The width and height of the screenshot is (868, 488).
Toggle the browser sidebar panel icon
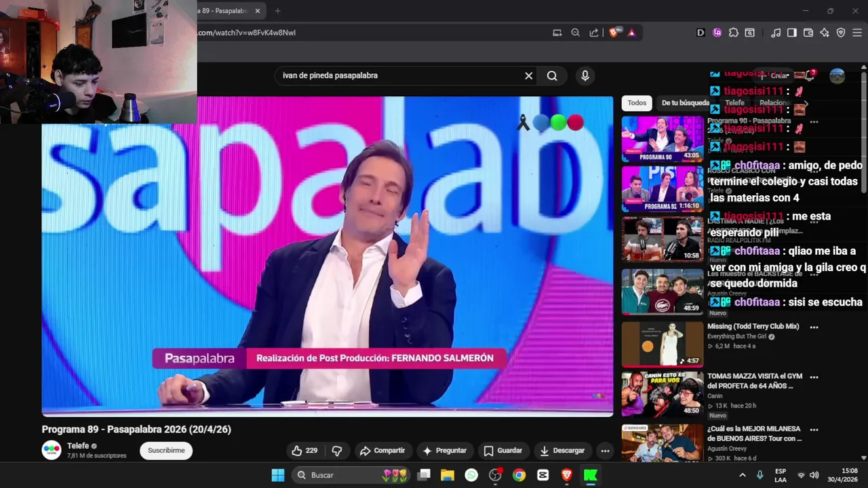(791, 33)
